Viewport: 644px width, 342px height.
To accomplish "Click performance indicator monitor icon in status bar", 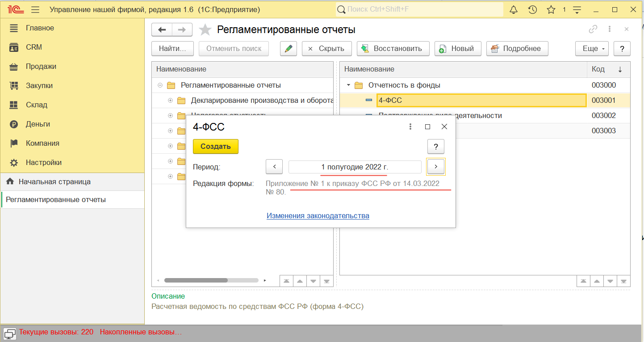I will (10, 333).
